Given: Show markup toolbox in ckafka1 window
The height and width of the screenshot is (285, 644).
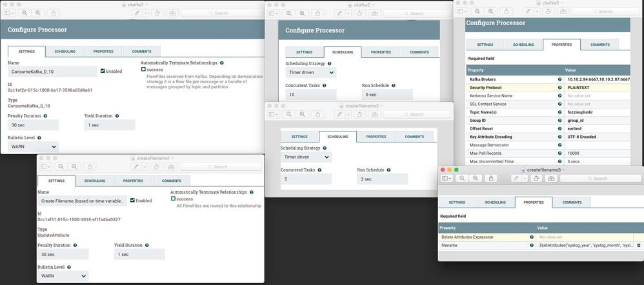Looking at the screenshot, I should pyautogui.click(x=172, y=13).
